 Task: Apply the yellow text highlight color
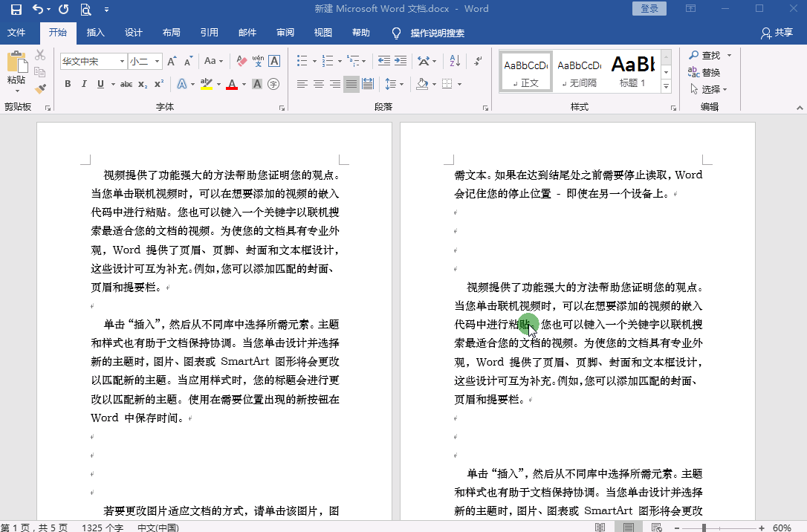click(x=207, y=84)
